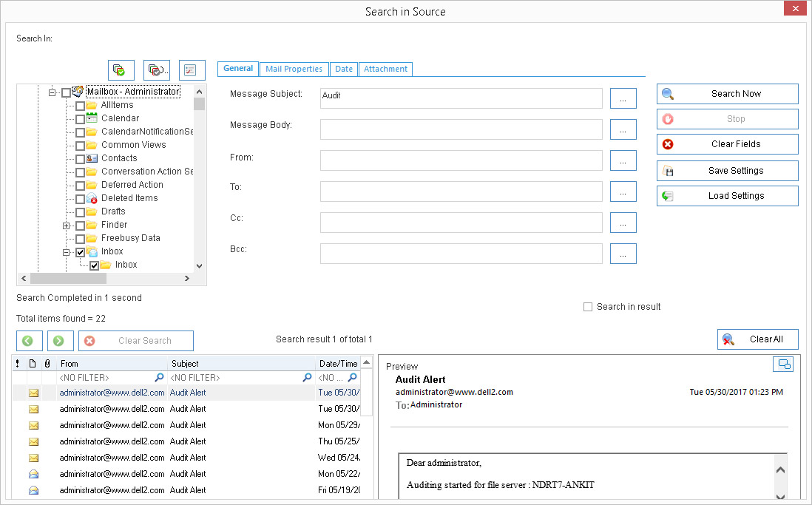Check the Common Views checkbox
The image size is (812, 505).
[x=81, y=146]
